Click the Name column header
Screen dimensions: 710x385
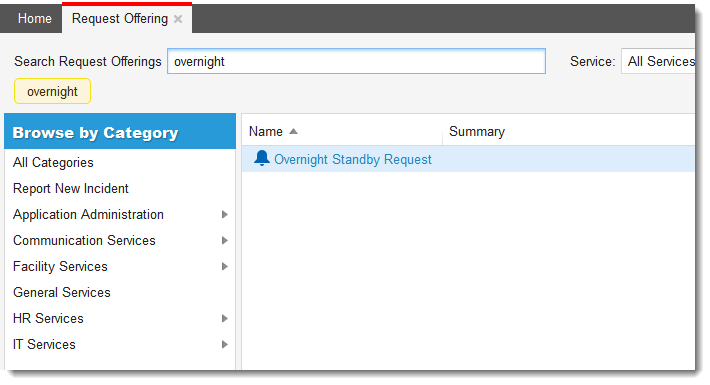pyautogui.click(x=266, y=132)
